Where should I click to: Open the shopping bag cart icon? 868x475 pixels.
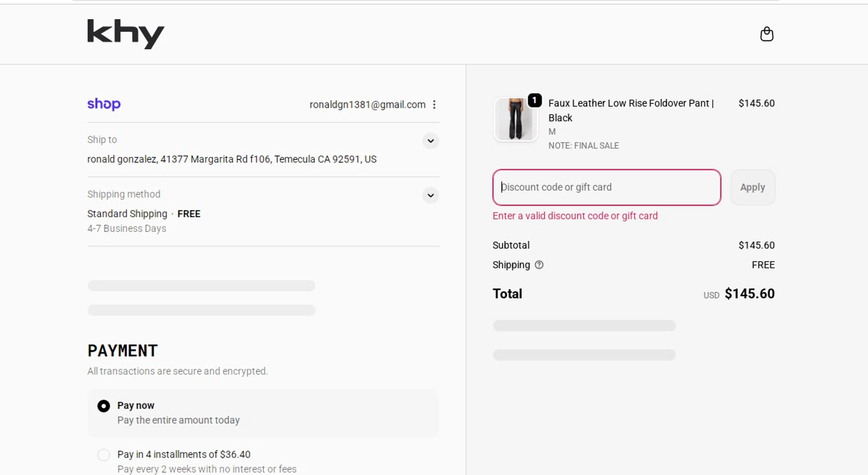tap(767, 34)
